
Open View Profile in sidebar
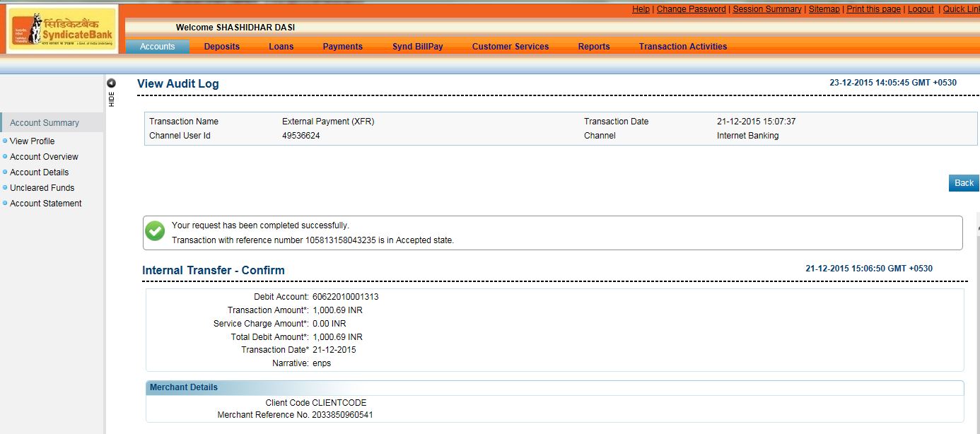point(32,141)
